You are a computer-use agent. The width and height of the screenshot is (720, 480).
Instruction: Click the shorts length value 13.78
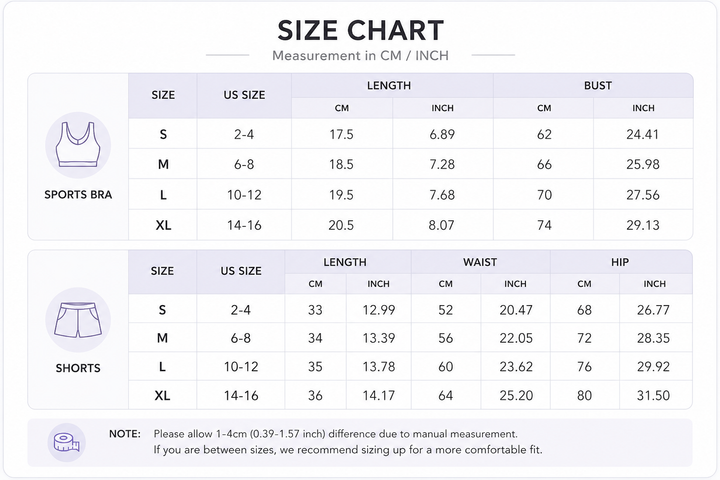[379, 367]
